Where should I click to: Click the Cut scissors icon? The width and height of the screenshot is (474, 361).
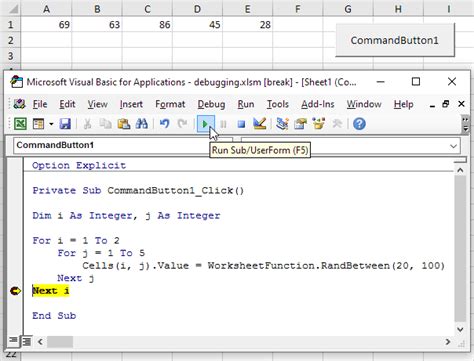[x=87, y=124]
